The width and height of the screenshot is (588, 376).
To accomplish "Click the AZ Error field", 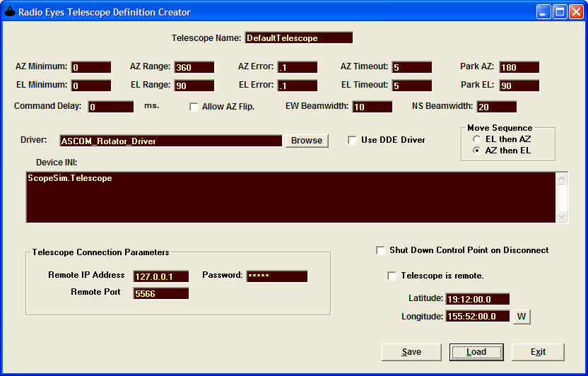I will pos(298,67).
